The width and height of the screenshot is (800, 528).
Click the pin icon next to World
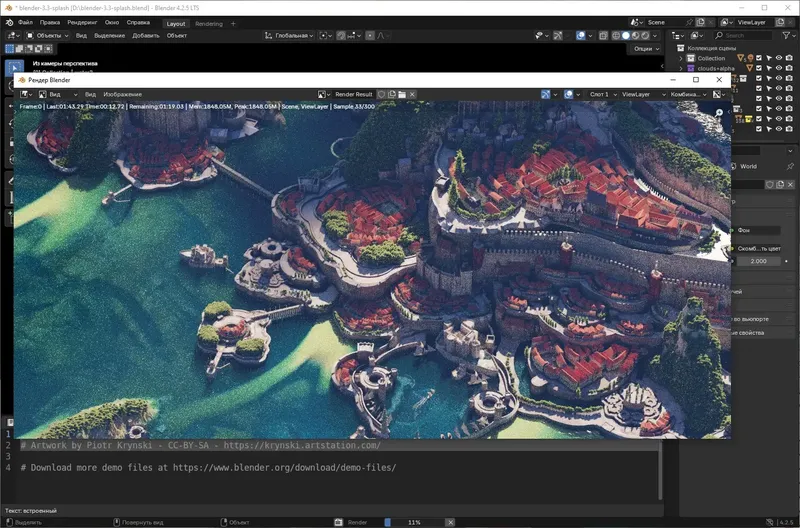(790, 166)
